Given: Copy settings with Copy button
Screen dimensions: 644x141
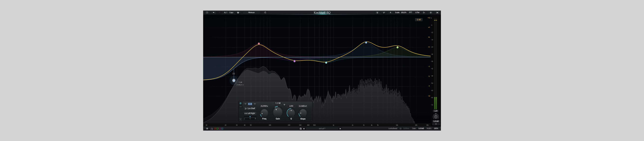Looking at the screenshot, I should pos(231,12).
